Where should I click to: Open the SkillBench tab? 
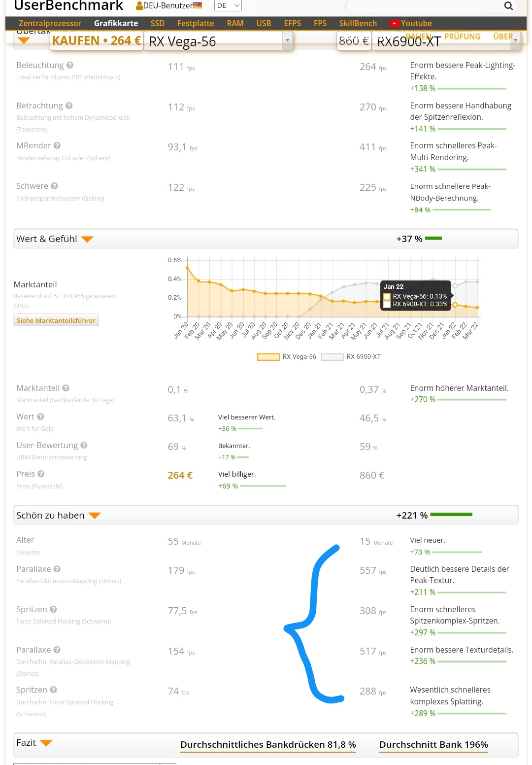pos(358,23)
